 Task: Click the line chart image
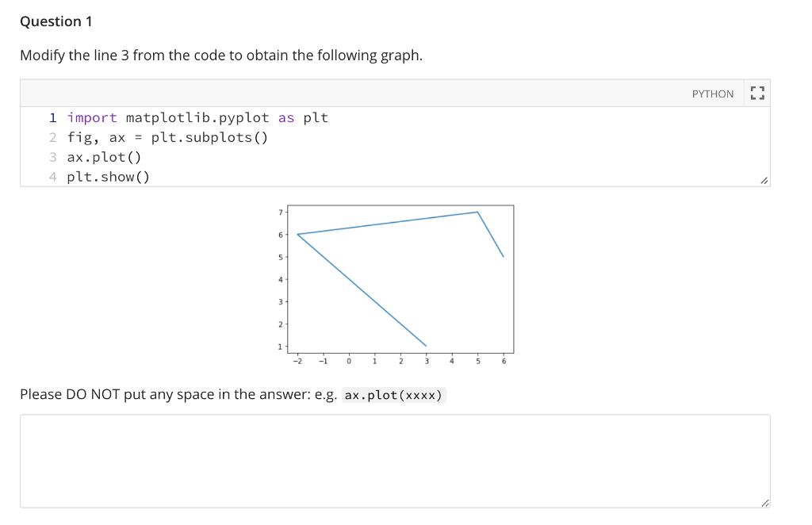395,285
